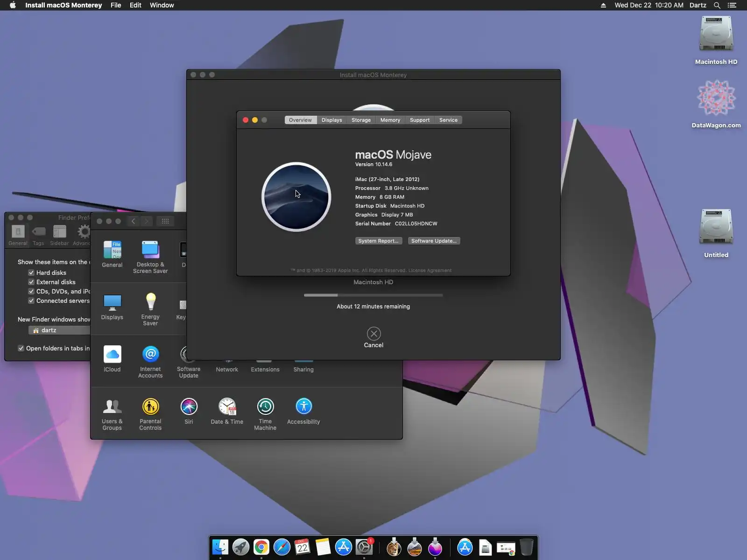The height and width of the screenshot is (560, 747).
Task: Click the Install Mac OS X Lion Dock icon
Action: [394, 547]
